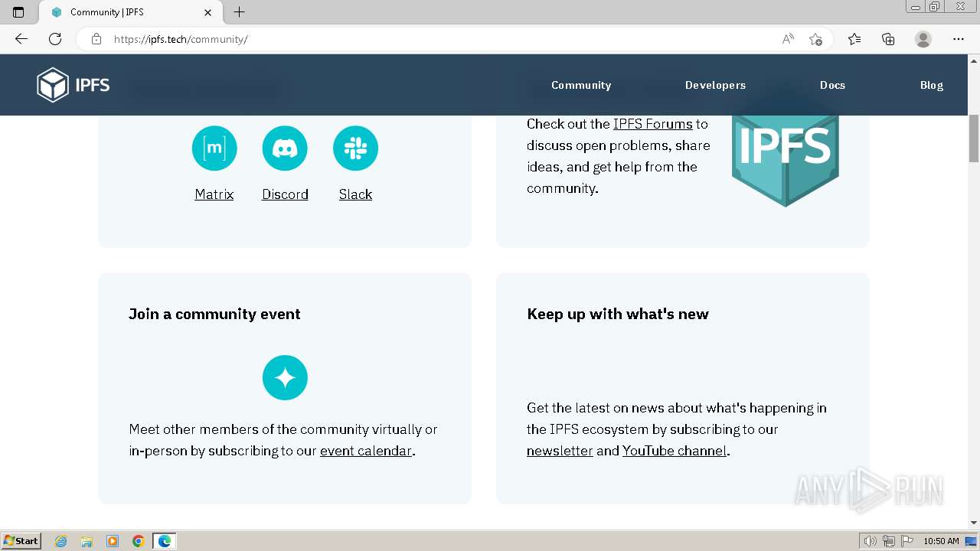Follow the Discord text link
The image size is (980, 551).
coord(285,194)
